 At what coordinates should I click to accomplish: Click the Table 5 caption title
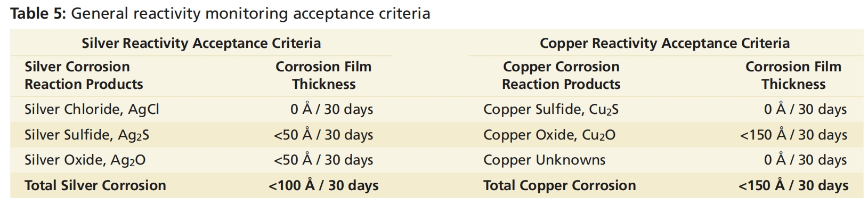click(221, 13)
